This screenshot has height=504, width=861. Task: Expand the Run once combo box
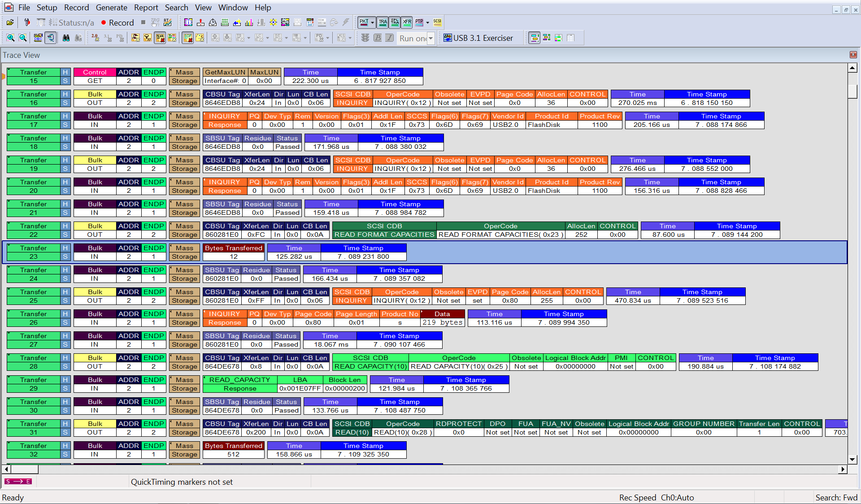pos(430,39)
